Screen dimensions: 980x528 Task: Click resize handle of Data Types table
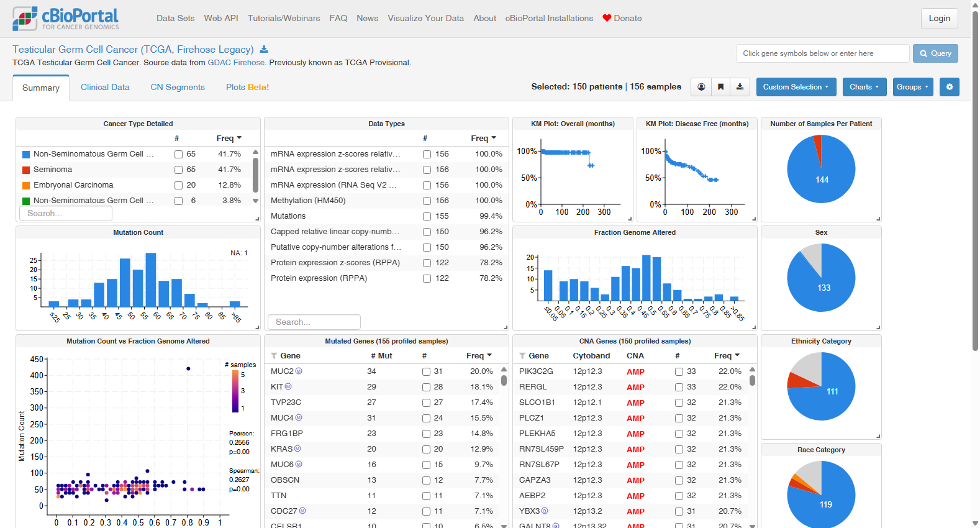506,327
